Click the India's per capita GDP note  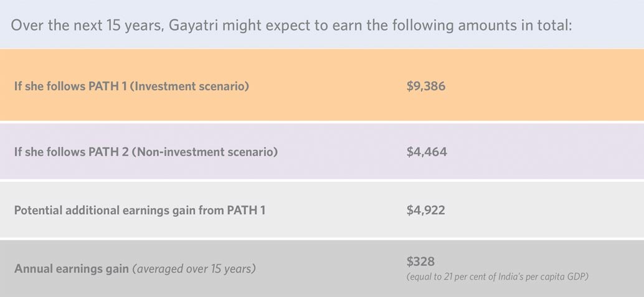tap(498, 277)
